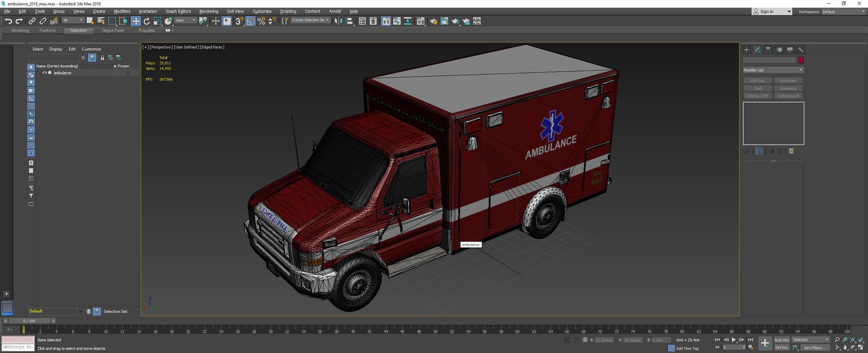The height and width of the screenshot is (353, 868).
Task: Toggle Display Shapes filter in Scene Explorer
Action: point(31,75)
